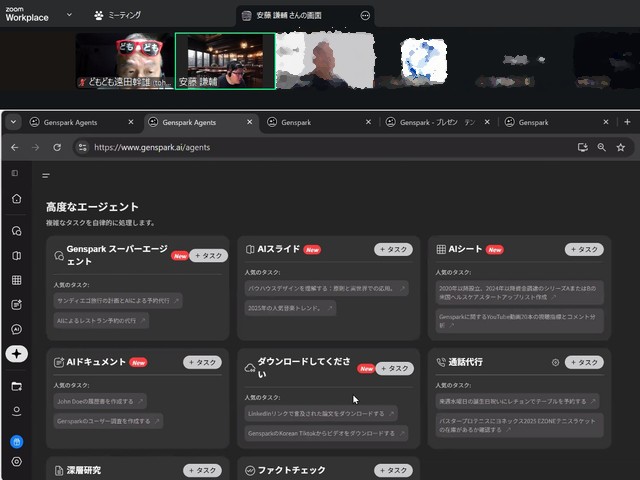Add task for ダウンロードしてください
The height and width of the screenshot is (480, 640).
395,369
